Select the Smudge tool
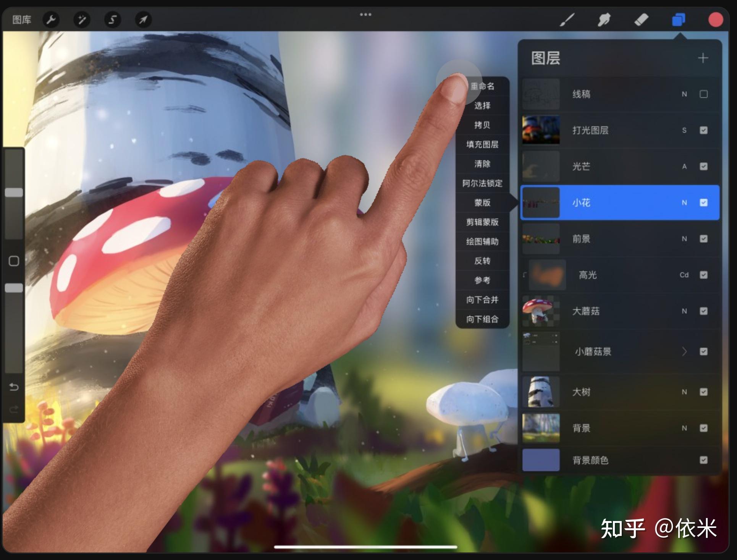This screenshot has height=560, width=737. coord(604,20)
